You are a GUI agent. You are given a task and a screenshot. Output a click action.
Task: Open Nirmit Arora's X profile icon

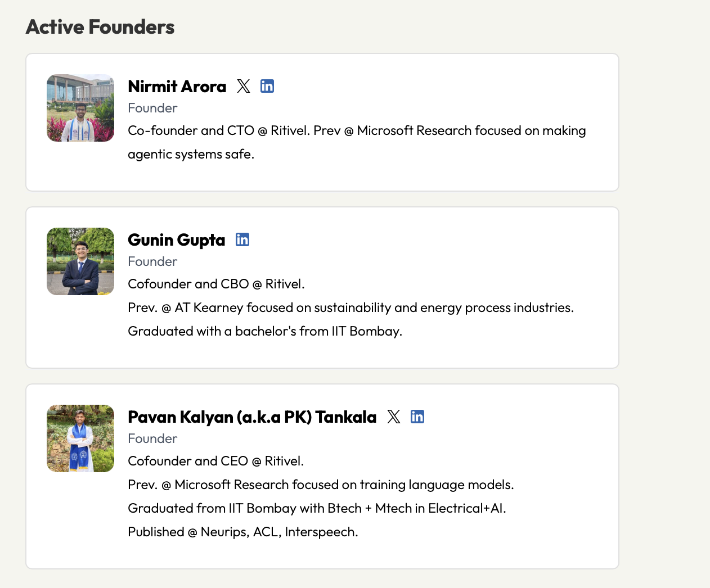pyautogui.click(x=244, y=86)
